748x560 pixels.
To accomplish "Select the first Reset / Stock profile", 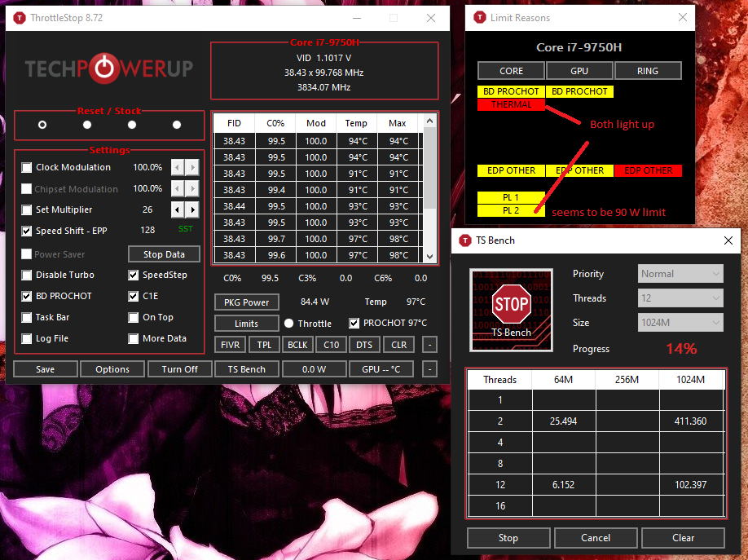I will coord(42,125).
